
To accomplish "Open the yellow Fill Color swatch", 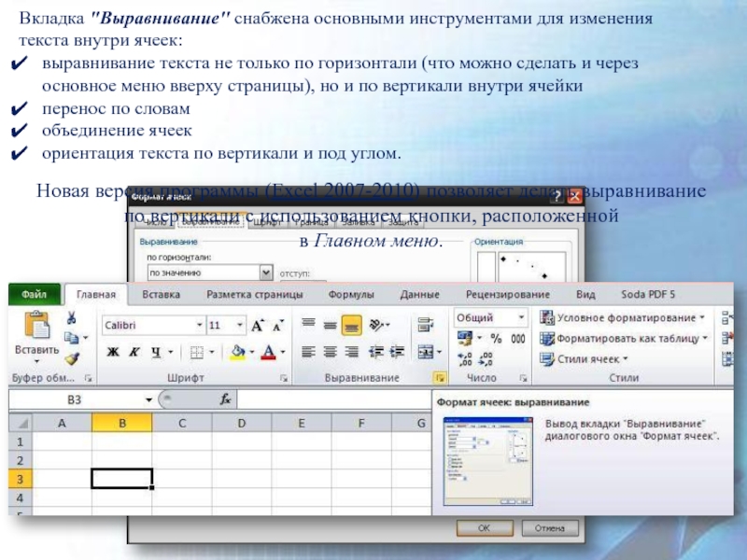I will [x=237, y=352].
